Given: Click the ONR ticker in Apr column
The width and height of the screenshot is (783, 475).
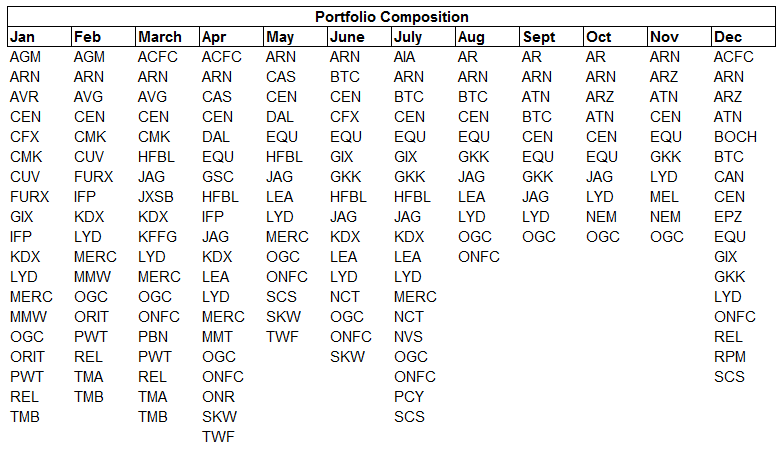Looking at the screenshot, I should click(x=218, y=397).
